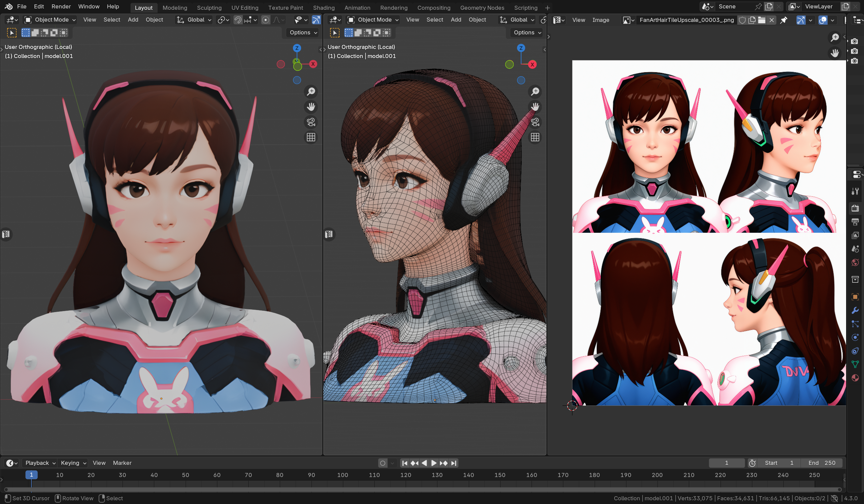
Task: Switch to the Shading workspace tab
Action: coord(324,7)
